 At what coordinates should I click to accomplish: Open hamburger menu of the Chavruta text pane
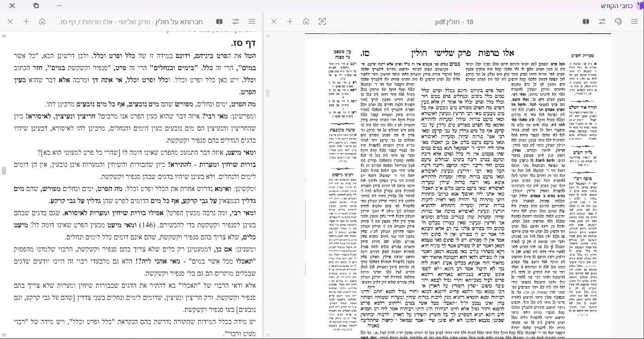point(252,22)
